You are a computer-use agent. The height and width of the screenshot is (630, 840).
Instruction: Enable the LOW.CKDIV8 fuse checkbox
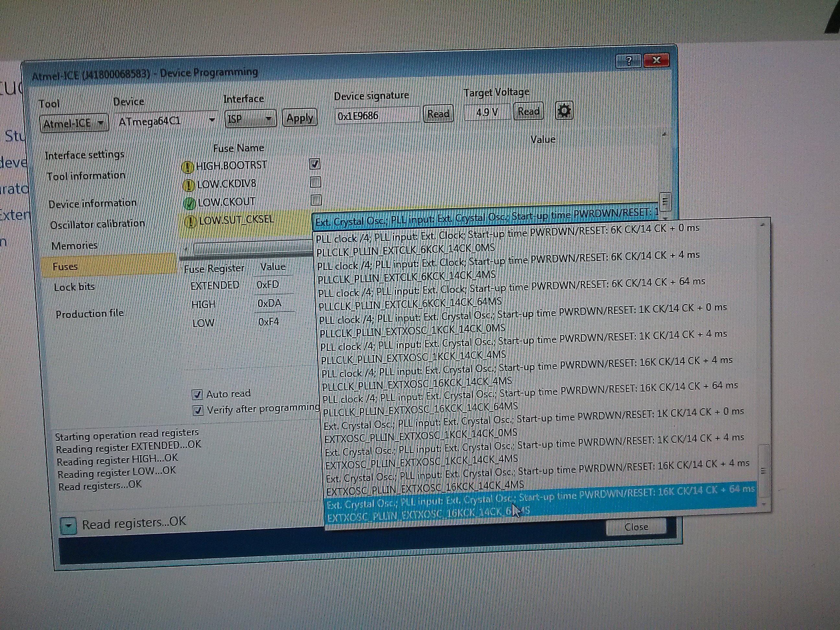click(x=315, y=182)
